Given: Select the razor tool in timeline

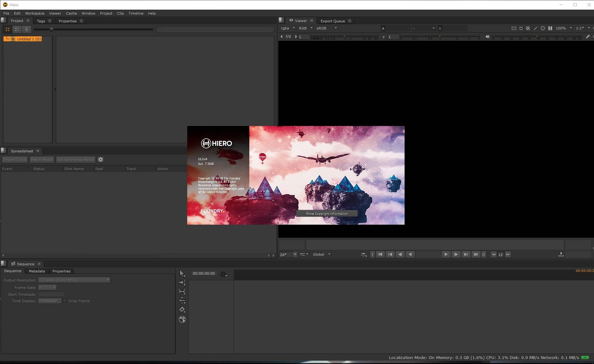Looking at the screenshot, I should [182, 309].
